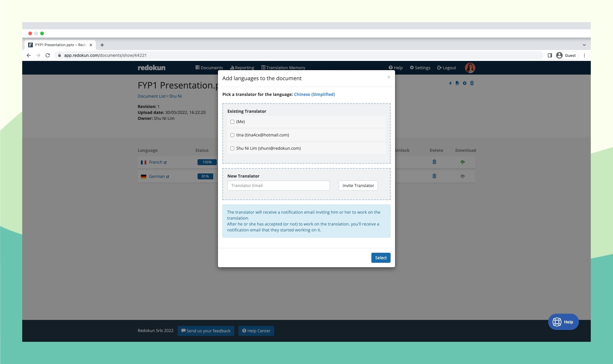Click the Translator Email input field
613x364 pixels.
coord(278,186)
